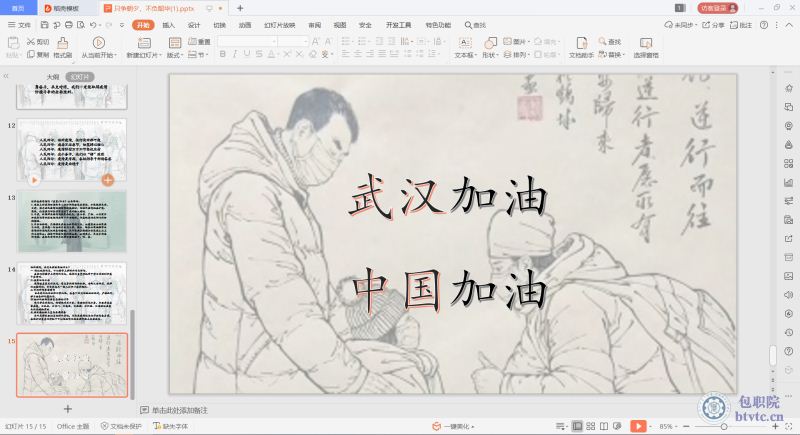Click the 分享 share button
This screenshot has width=800, height=435.
point(713,25)
